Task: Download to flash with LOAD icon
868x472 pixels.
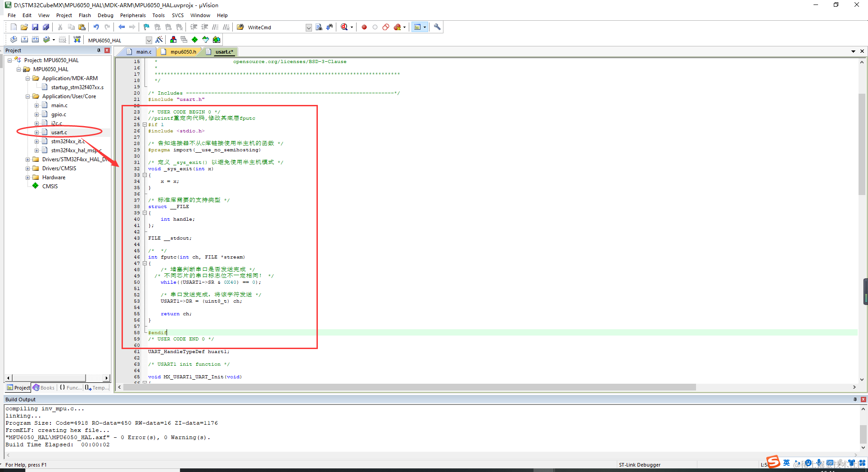Action: click(77, 40)
